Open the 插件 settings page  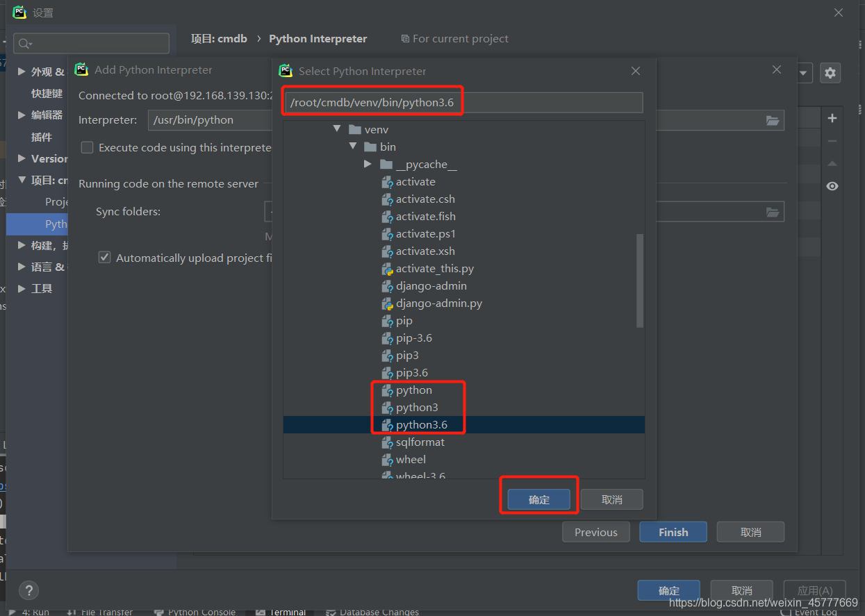42,137
